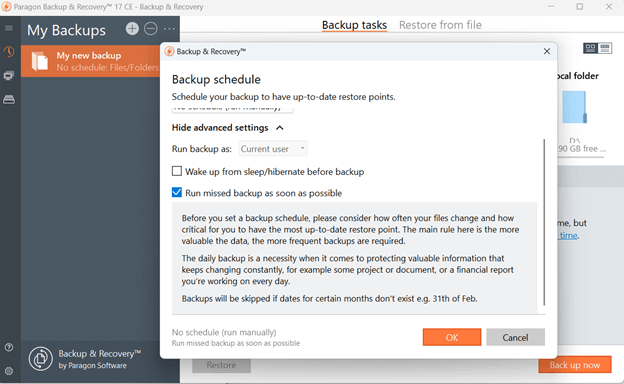
Task: Cancel the Backup schedule dialog
Action: (515, 337)
